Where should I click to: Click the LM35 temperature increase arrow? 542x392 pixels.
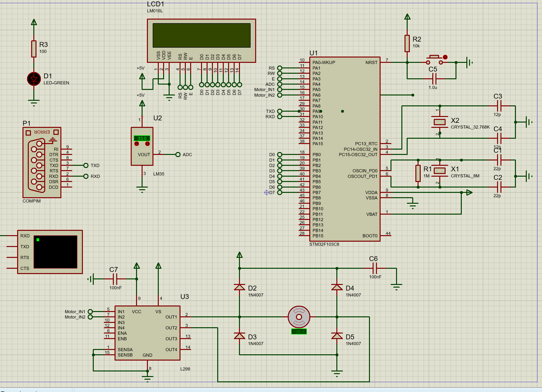coord(147,144)
